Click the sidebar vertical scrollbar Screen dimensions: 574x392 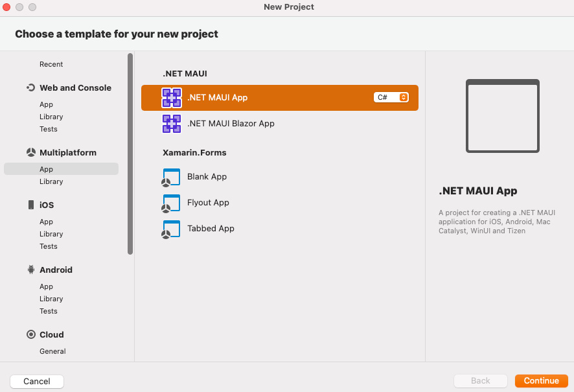(130, 154)
